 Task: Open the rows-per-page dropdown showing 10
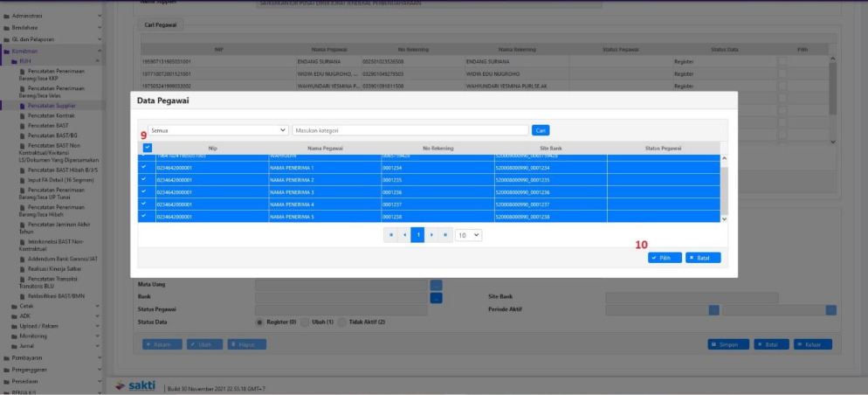[x=469, y=235]
